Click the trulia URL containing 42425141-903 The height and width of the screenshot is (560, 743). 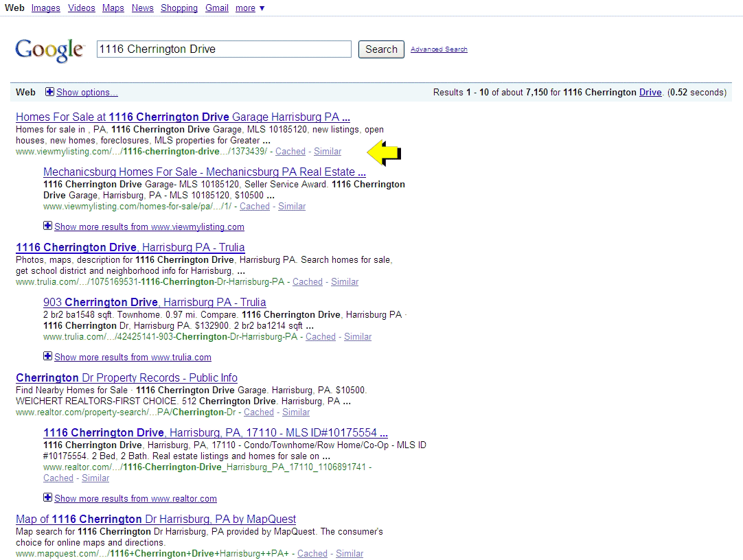pyautogui.click(x=170, y=336)
